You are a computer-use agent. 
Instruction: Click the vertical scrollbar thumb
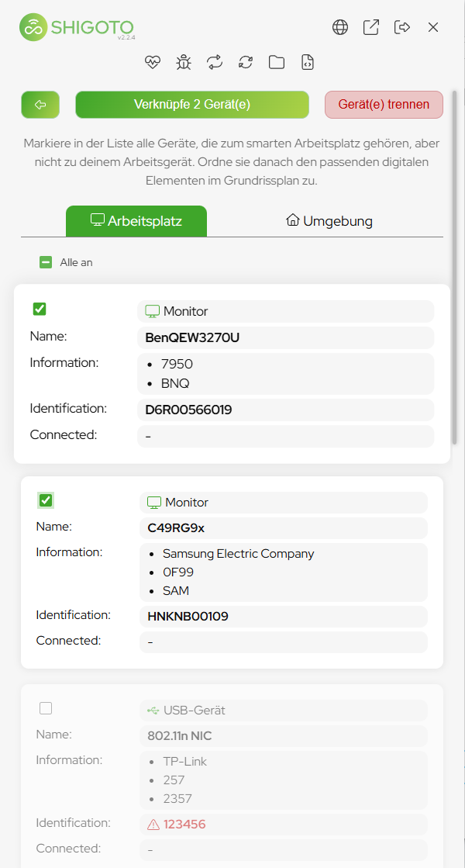[x=455, y=268]
